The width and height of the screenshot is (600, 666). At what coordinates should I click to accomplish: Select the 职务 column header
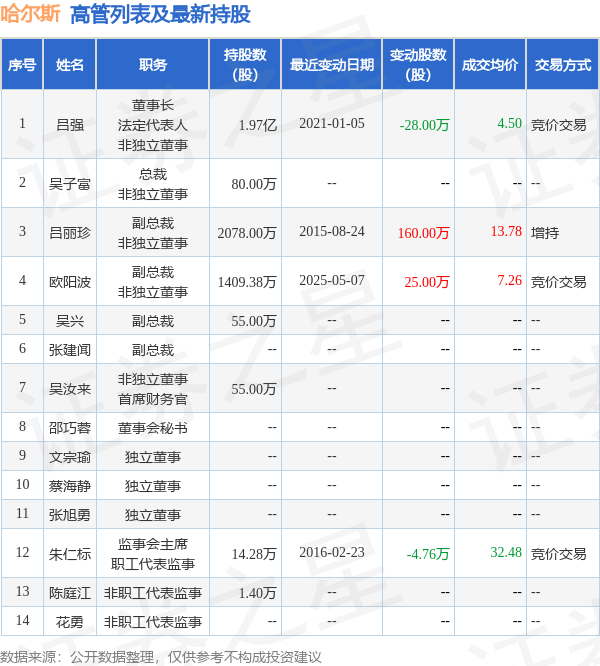pyautogui.click(x=152, y=65)
